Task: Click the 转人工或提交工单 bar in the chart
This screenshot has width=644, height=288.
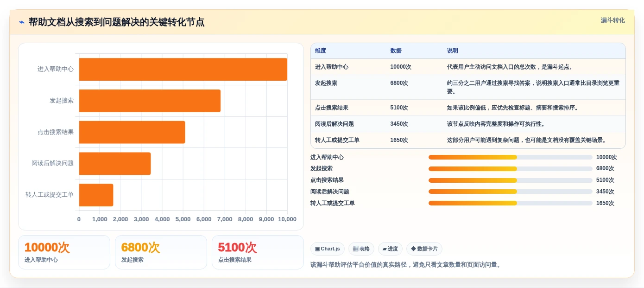Action: (x=96, y=195)
